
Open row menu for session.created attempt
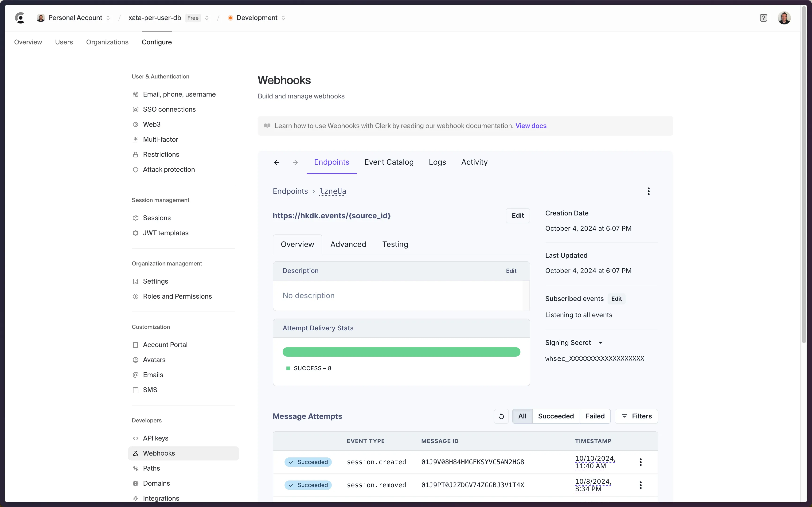(x=640, y=462)
